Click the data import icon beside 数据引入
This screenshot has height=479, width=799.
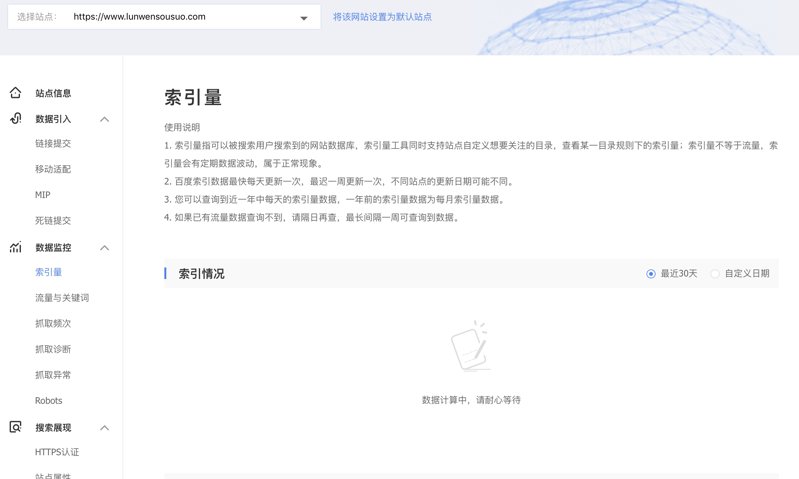pyautogui.click(x=15, y=118)
